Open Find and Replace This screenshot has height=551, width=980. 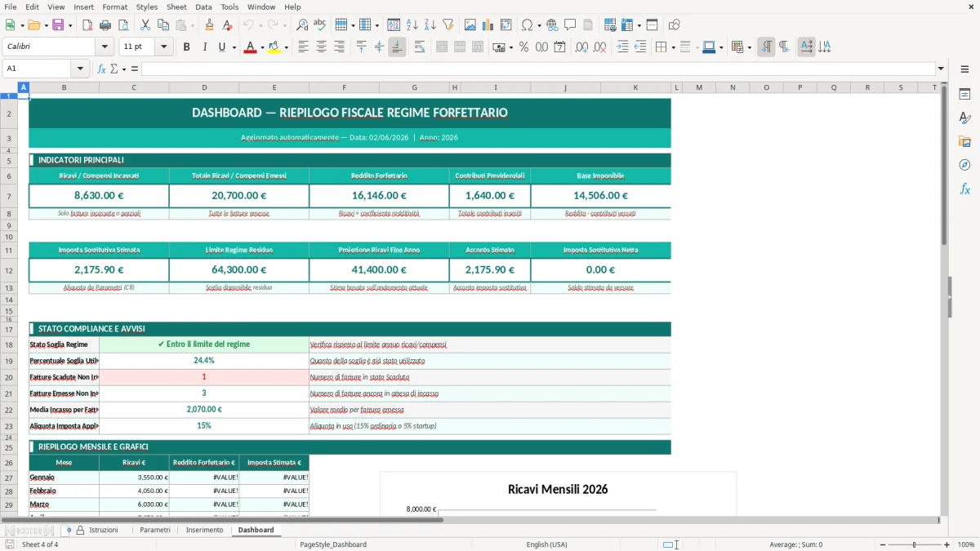pos(302,25)
